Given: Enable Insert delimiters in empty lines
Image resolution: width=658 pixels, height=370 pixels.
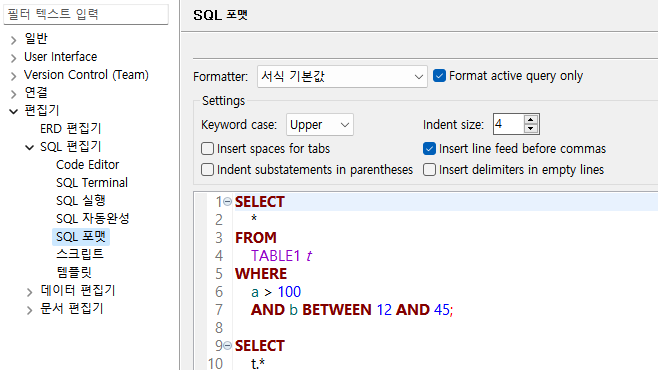Looking at the screenshot, I should 429,169.
